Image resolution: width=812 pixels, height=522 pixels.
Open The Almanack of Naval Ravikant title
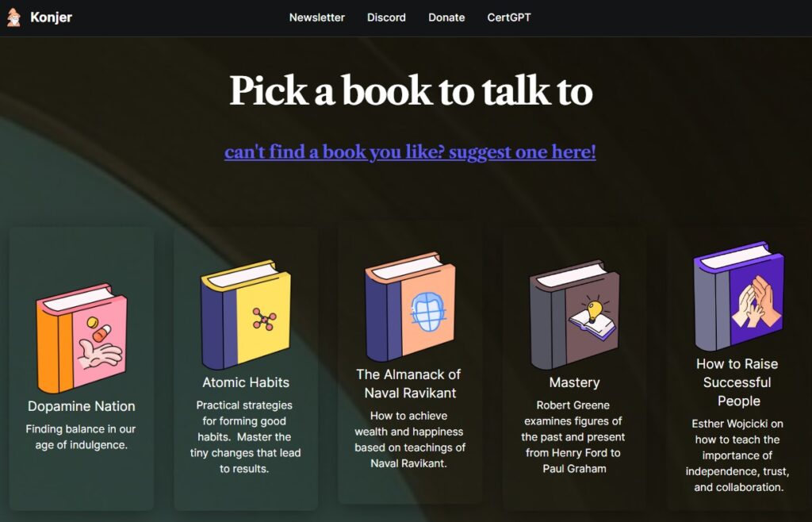coord(409,384)
